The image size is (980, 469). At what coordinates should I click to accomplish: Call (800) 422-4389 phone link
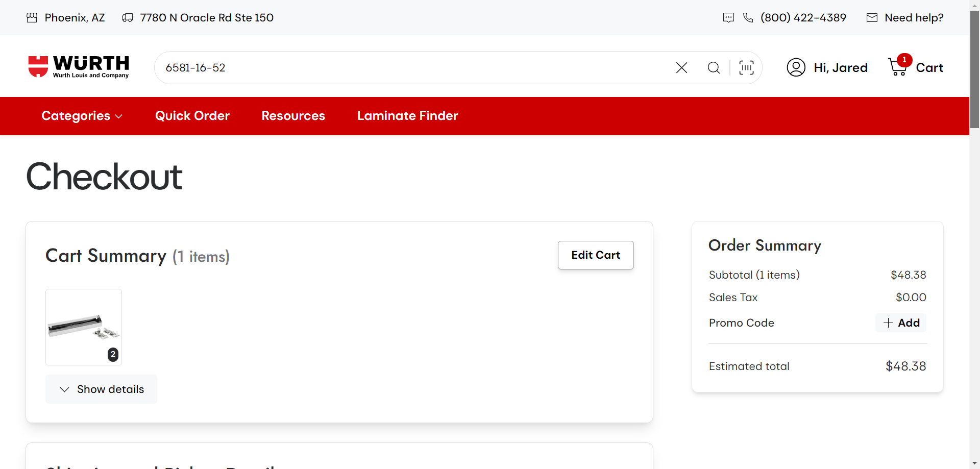[x=803, y=18]
